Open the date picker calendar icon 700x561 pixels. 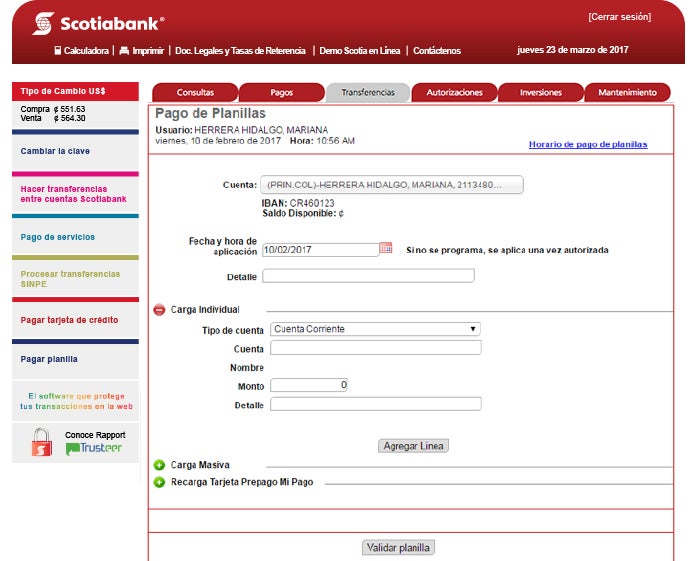pos(386,248)
